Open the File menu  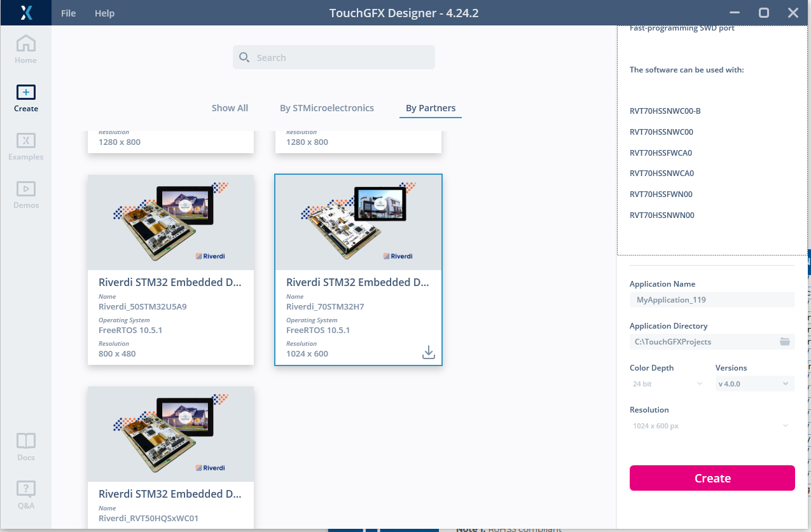click(x=68, y=13)
